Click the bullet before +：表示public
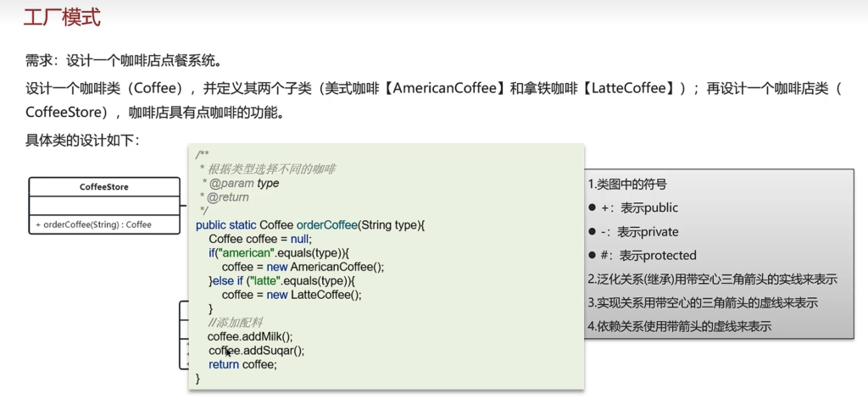The width and height of the screenshot is (868, 415). [593, 208]
